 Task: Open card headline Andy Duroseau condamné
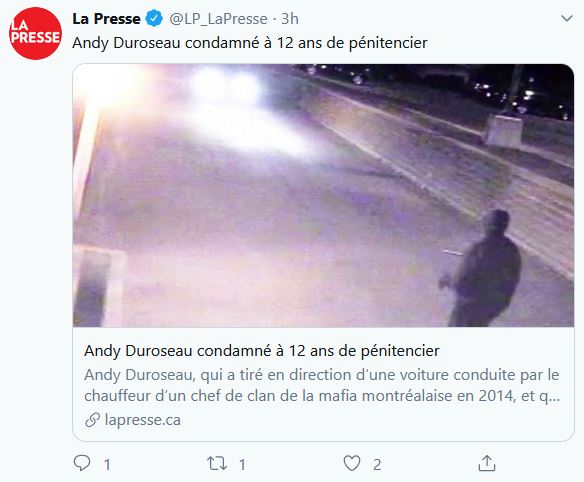coord(262,351)
